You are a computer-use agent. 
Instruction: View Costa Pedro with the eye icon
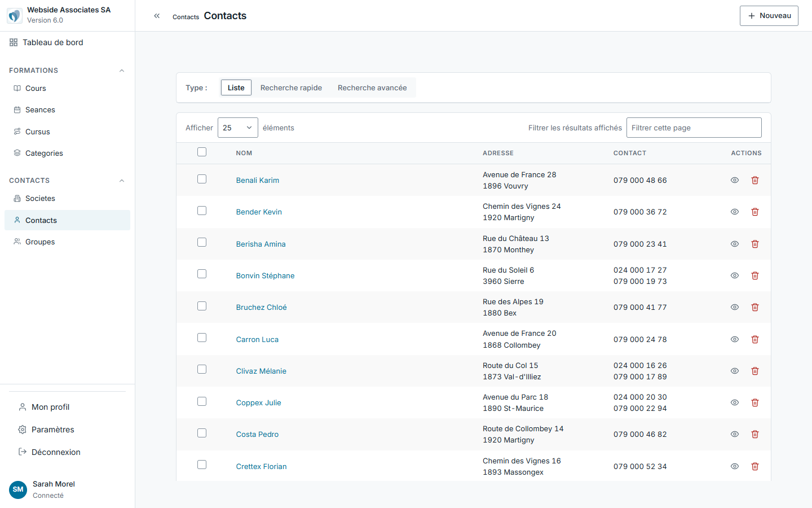coord(735,434)
